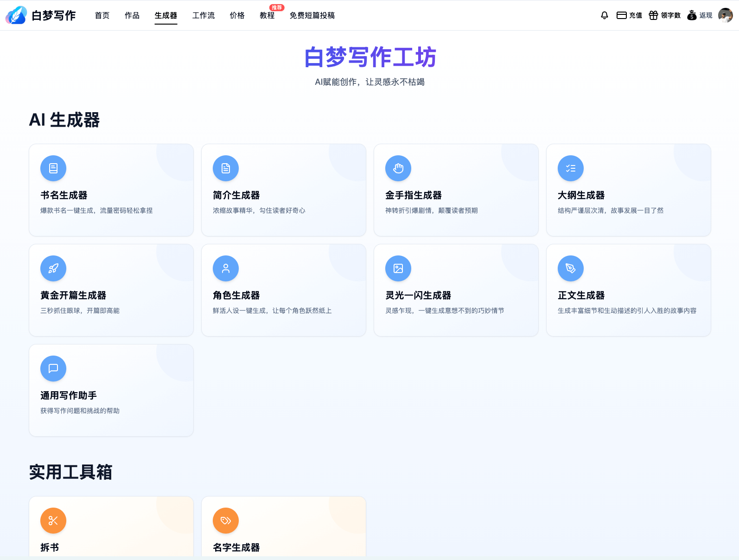Screen dimensions: 739x560
Task: Click the 充值 text button
Action: pos(636,15)
